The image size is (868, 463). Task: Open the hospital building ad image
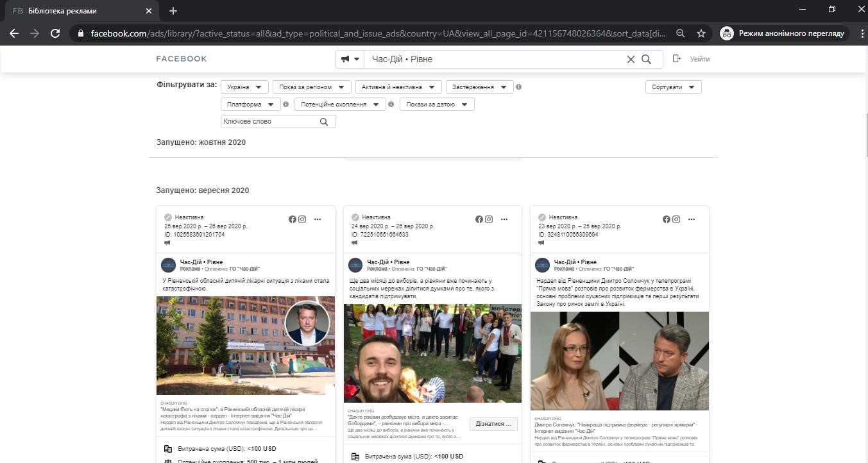(246, 346)
